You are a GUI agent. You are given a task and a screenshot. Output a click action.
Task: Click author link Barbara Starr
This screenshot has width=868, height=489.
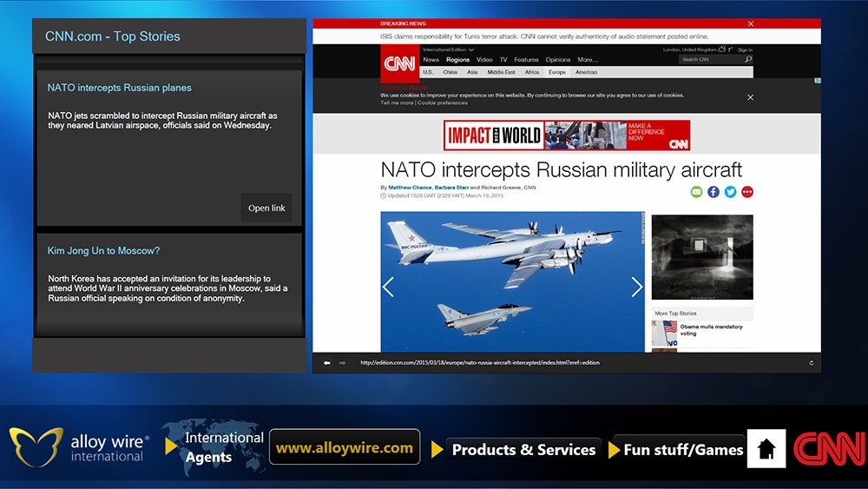pos(451,188)
